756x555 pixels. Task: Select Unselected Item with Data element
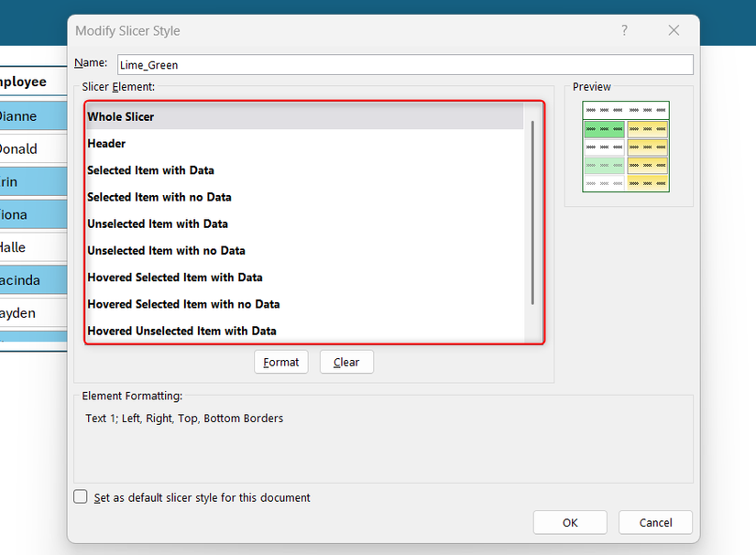point(183,223)
